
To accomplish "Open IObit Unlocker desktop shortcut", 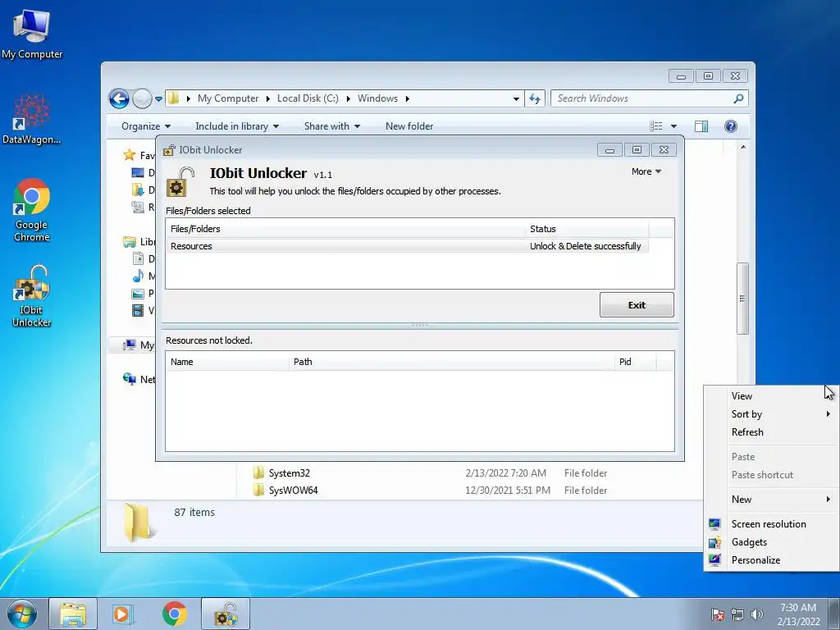I will pyautogui.click(x=32, y=295).
